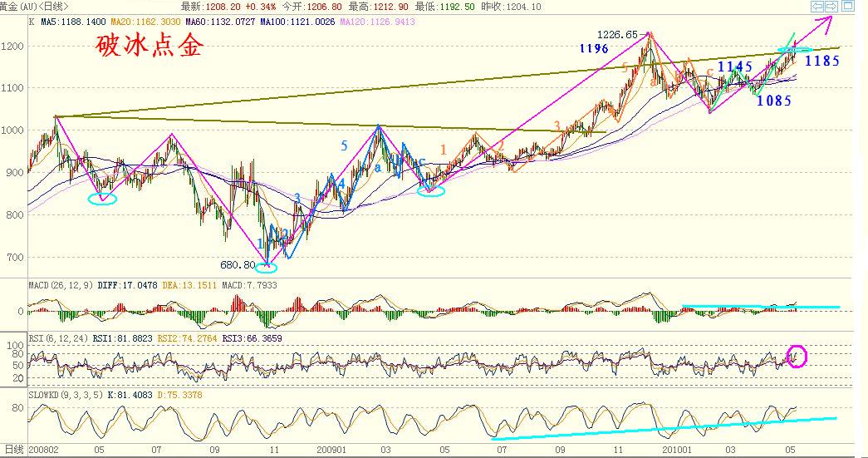Click the RSI(6,12,24) indicator name
The width and height of the screenshot is (868, 458).
tap(59, 337)
